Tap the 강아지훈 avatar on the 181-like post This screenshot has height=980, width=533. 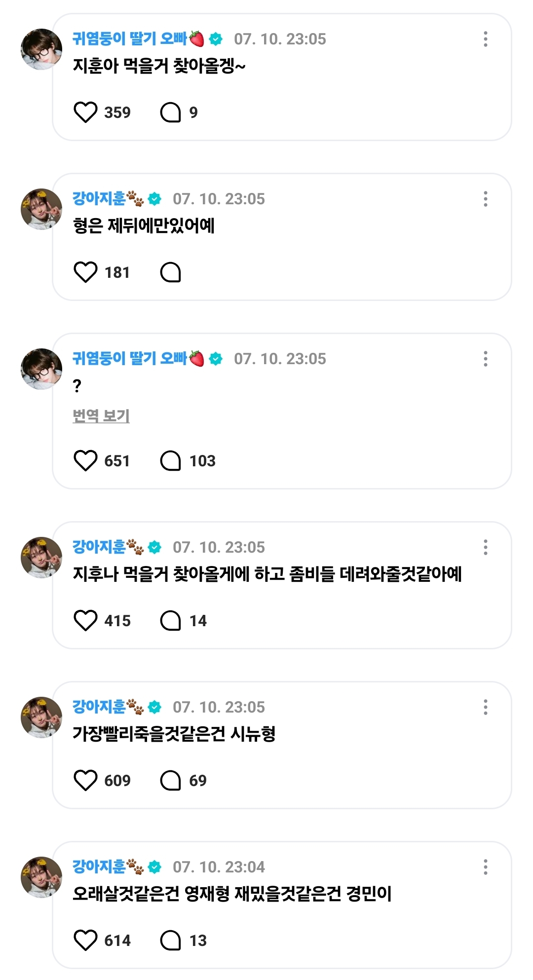click(x=41, y=209)
